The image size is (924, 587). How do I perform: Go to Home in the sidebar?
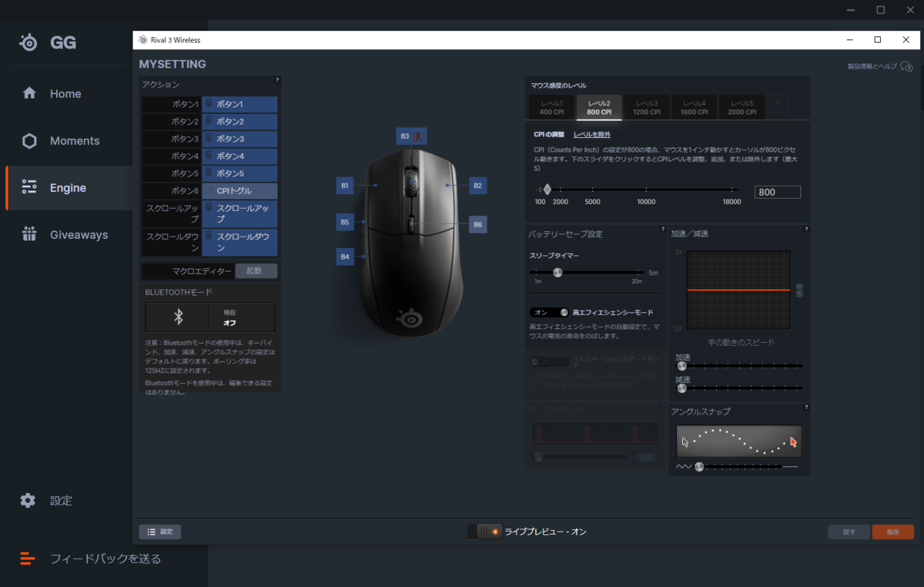click(65, 93)
